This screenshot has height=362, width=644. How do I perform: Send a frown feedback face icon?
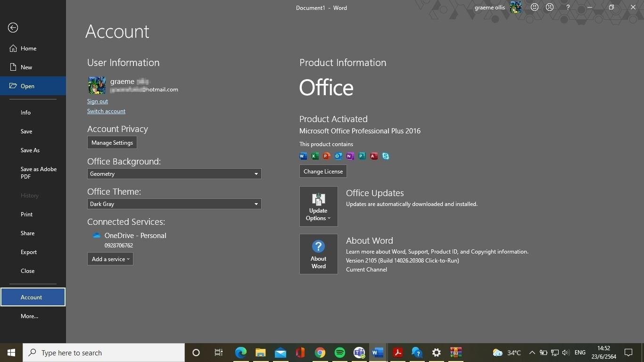[x=550, y=8]
